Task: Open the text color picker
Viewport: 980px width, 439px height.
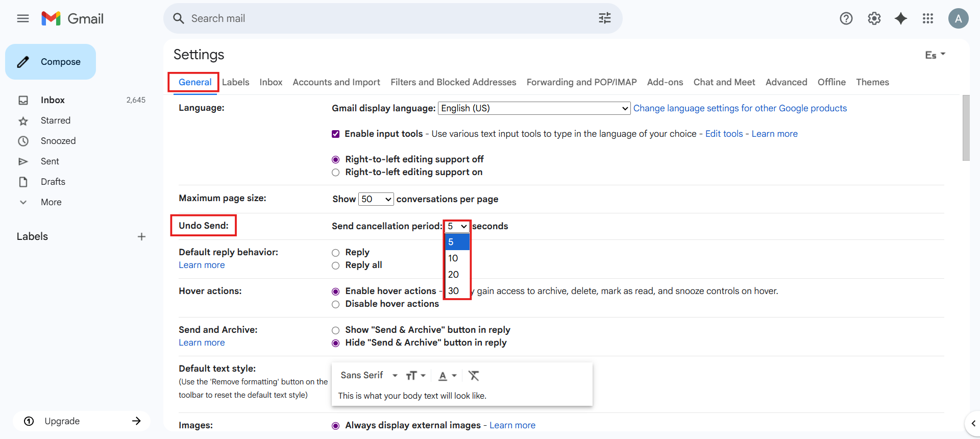Action: [447, 376]
